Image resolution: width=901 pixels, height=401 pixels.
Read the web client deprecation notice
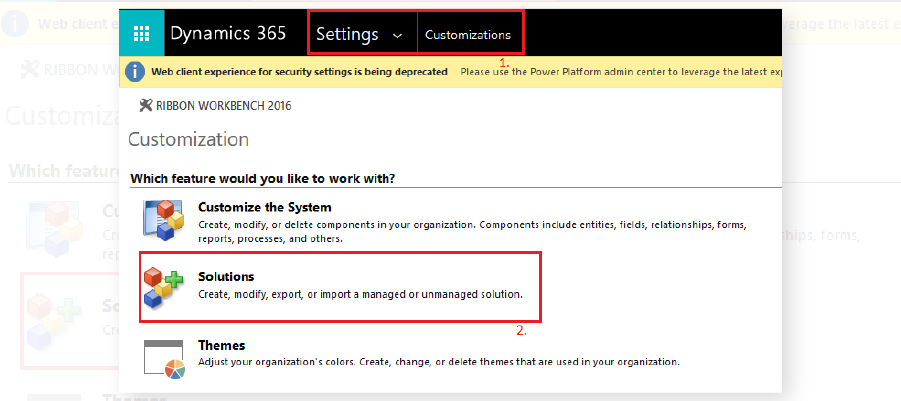click(x=299, y=72)
